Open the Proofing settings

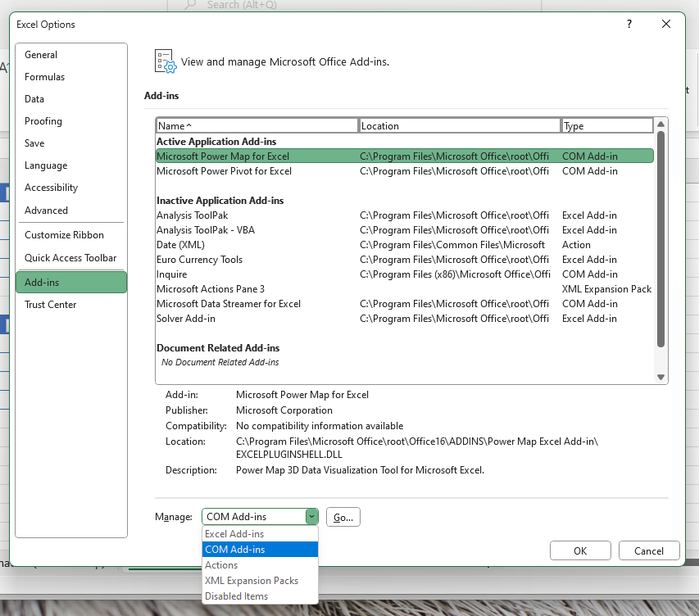pyautogui.click(x=70, y=121)
